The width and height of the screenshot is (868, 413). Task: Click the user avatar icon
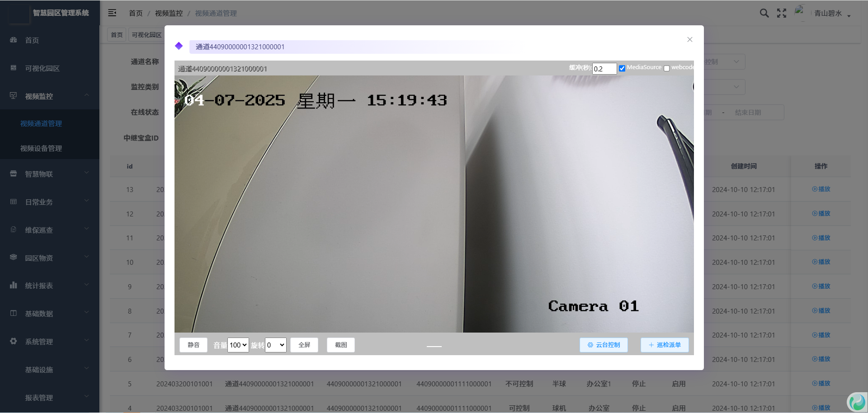[x=800, y=12]
